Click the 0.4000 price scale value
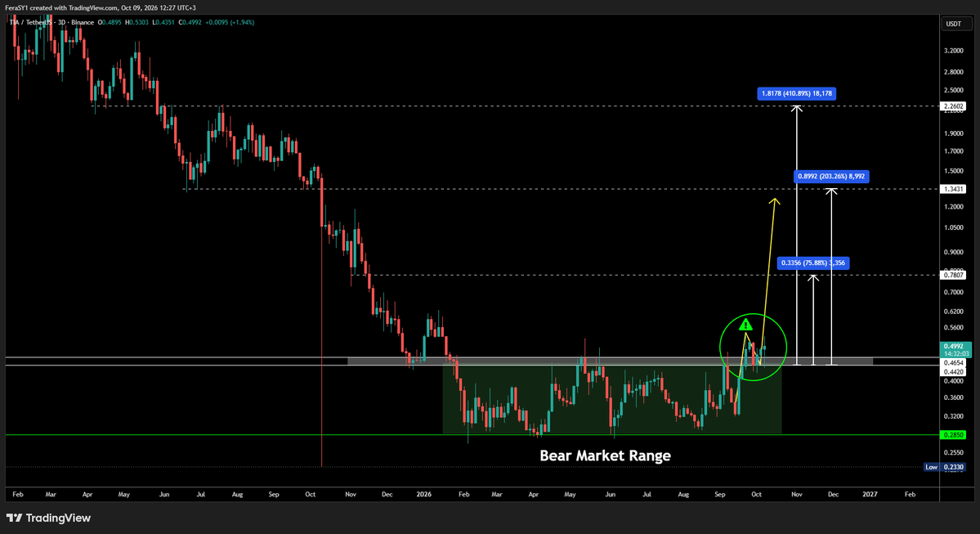Viewport: 980px width, 534px height. tap(954, 381)
